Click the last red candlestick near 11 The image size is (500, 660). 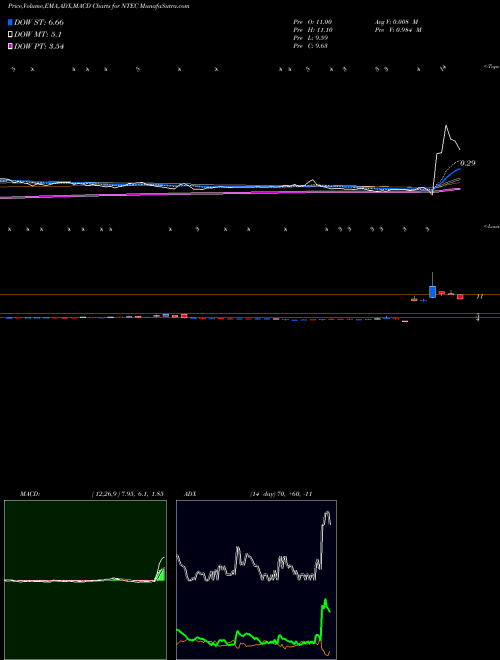pos(460,296)
